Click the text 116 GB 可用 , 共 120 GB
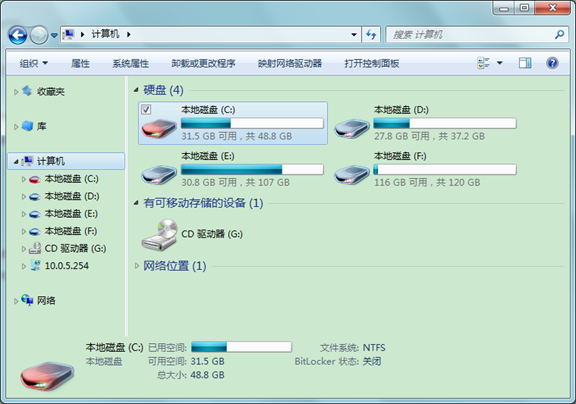 427,183
